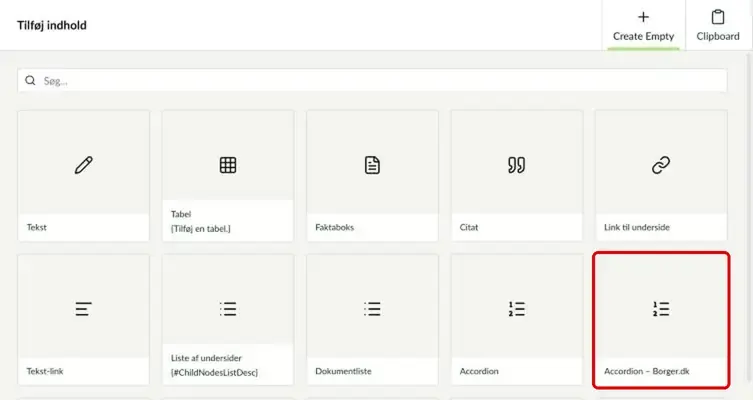The width and height of the screenshot is (753, 400).
Task: Select the Accordion numbered list icon
Action: point(517,309)
